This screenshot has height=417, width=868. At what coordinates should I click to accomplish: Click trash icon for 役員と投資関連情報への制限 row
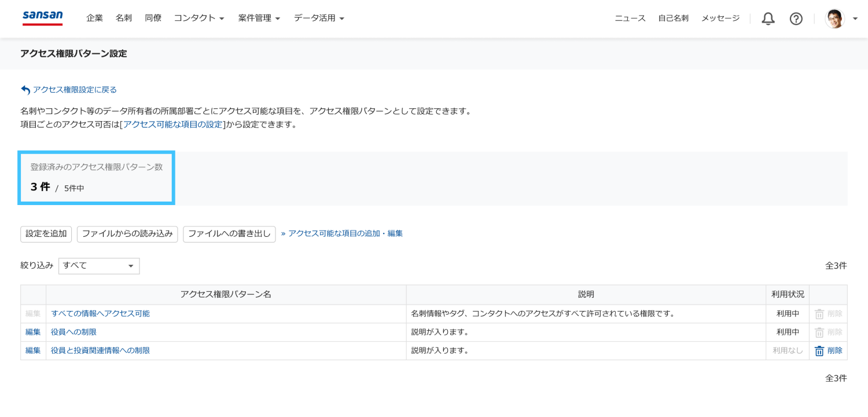point(819,351)
